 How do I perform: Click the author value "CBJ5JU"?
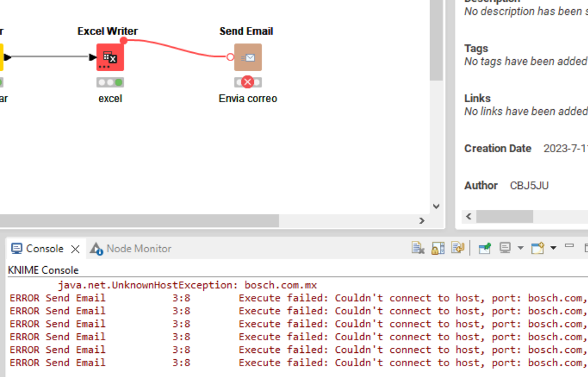point(529,186)
